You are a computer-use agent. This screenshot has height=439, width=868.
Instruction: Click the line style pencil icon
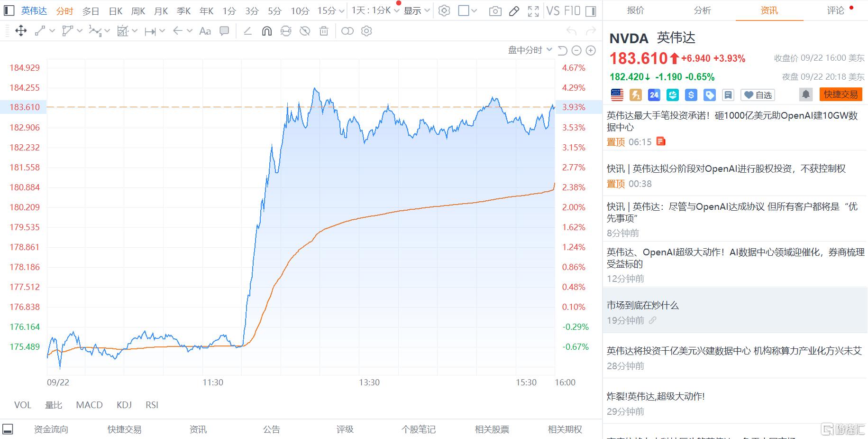[x=247, y=31]
